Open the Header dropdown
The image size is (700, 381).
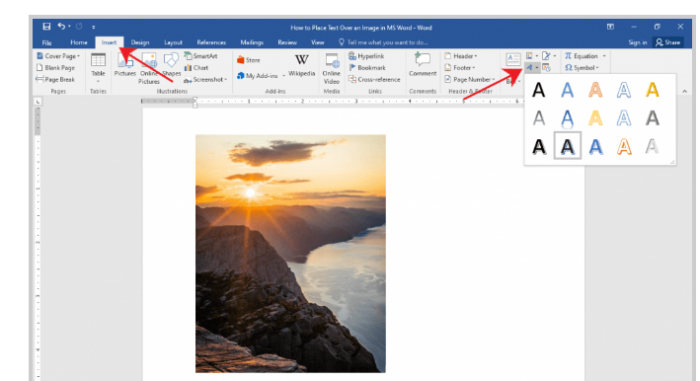point(461,56)
